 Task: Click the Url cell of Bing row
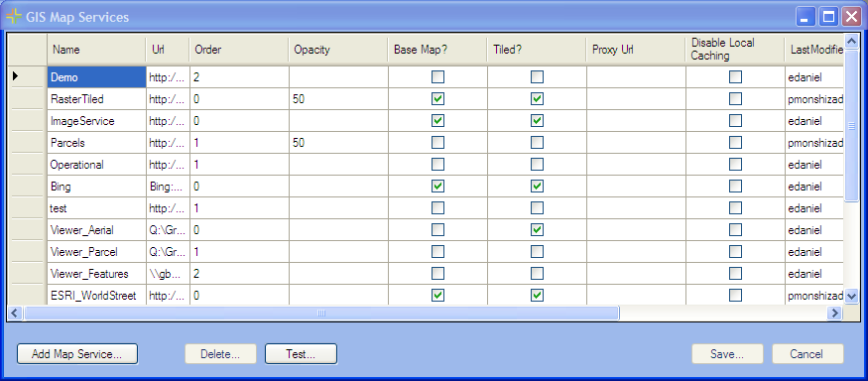(168, 187)
